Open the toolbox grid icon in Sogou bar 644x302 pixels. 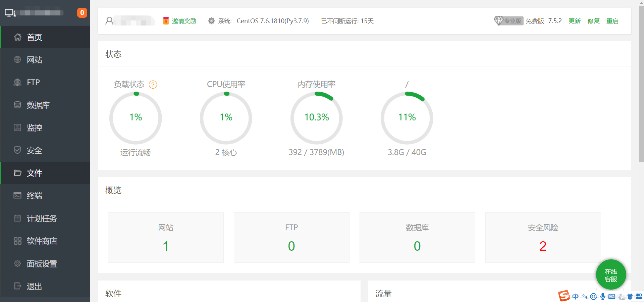(639, 296)
